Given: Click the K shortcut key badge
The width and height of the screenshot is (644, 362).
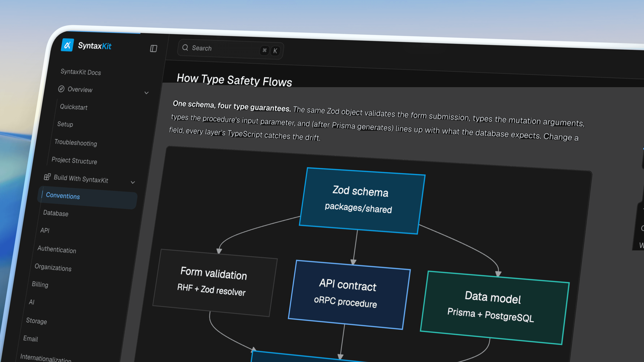Looking at the screenshot, I should [275, 51].
